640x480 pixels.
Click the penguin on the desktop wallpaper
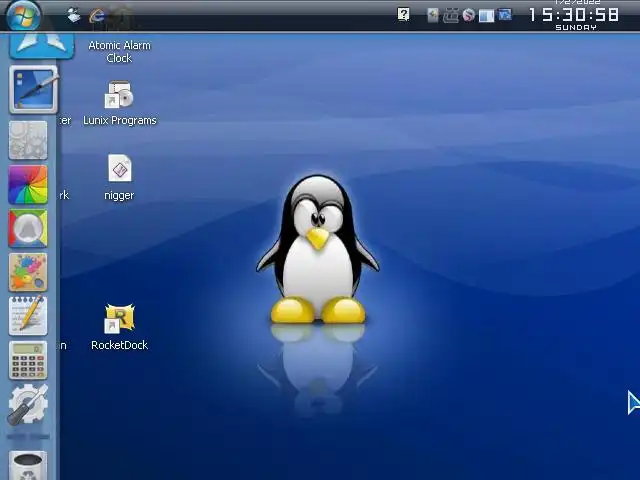pos(318,249)
